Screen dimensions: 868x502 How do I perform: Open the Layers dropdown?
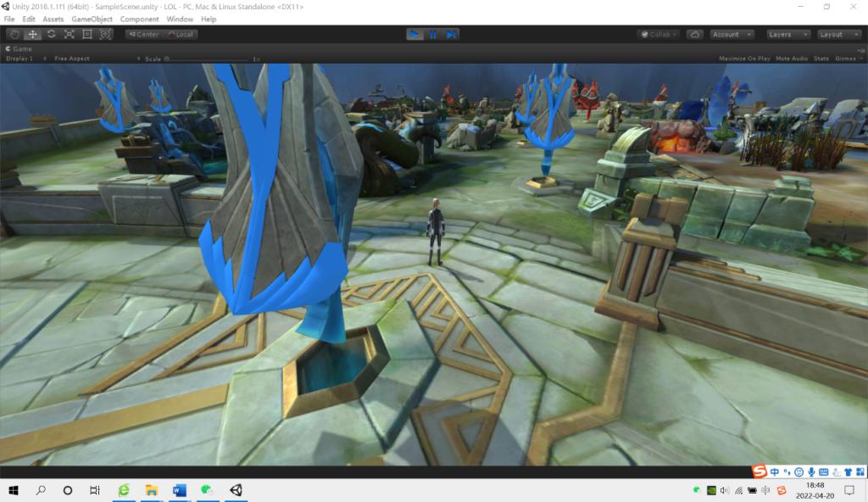click(785, 35)
